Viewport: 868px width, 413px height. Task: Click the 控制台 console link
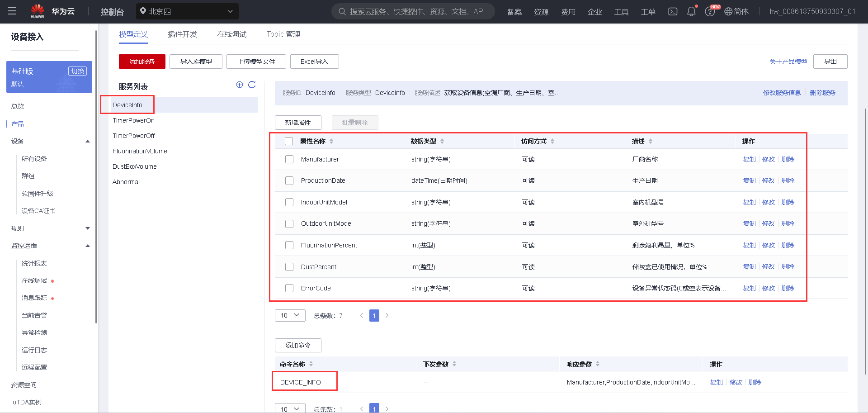coord(112,12)
